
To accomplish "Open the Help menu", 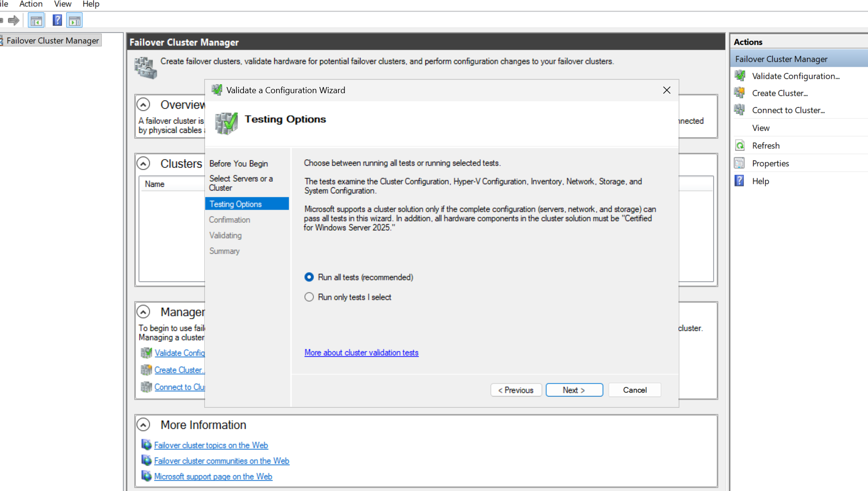I will [91, 4].
